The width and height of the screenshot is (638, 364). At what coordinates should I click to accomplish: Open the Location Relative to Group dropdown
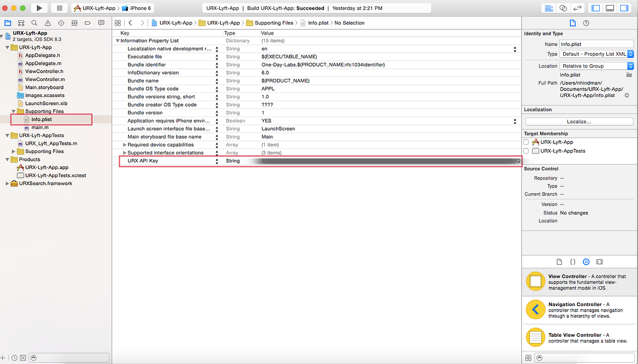click(x=597, y=66)
